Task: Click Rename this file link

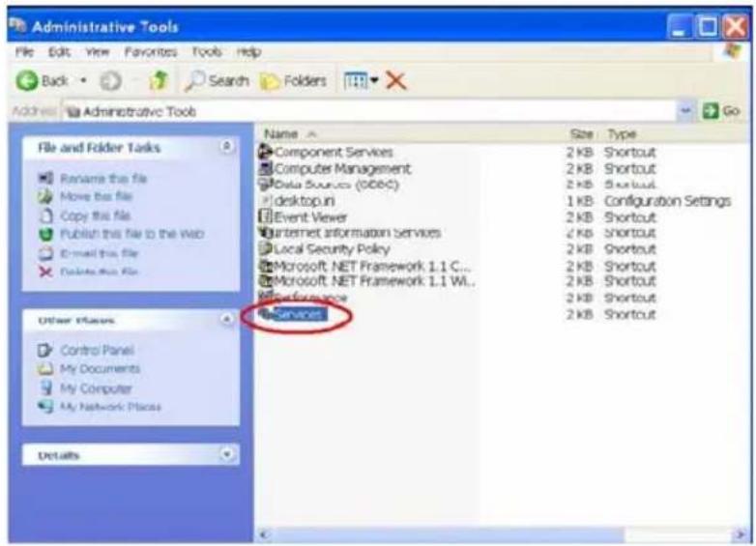Action: [103, 179]
